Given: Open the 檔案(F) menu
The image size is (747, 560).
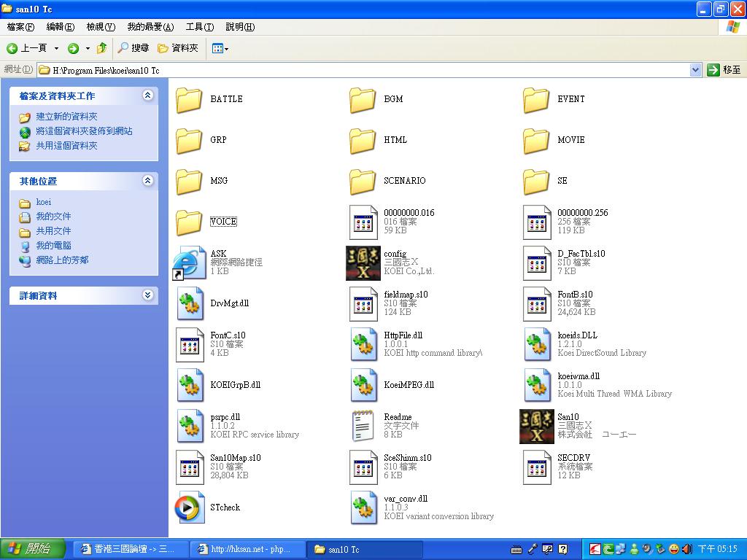Looking at the screenshot, I should (20, 27).
